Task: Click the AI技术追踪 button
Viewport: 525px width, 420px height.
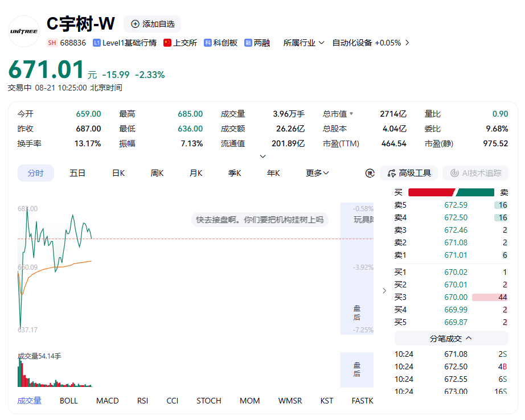Action: [475, 173]
